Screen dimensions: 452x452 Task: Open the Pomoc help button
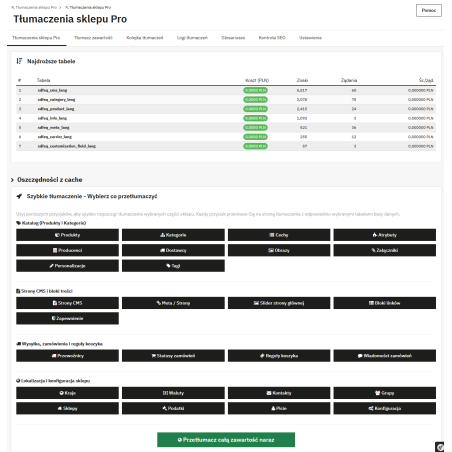(429, 10)
